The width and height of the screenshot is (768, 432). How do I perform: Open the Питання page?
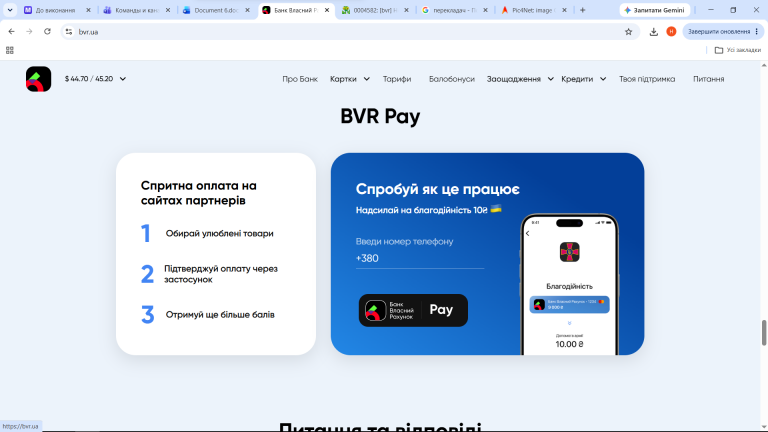coord(708,79)
